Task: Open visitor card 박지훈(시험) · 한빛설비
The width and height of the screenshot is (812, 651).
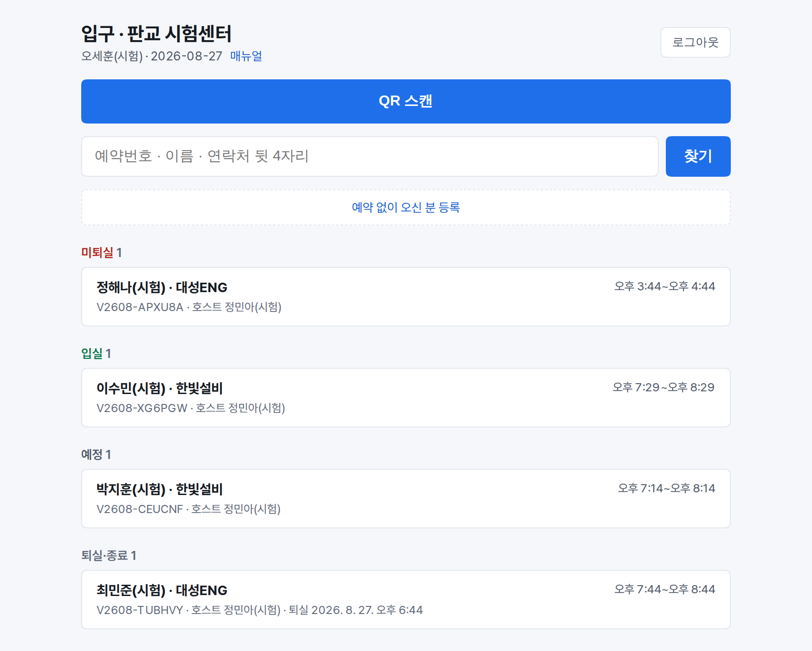Action: pos(406,499)
